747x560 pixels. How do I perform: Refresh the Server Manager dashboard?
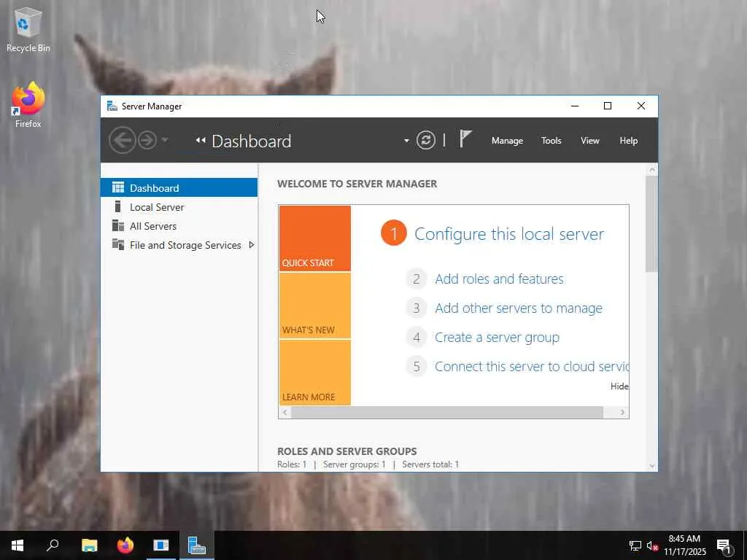pyautogui.click(x=426, y=141)
